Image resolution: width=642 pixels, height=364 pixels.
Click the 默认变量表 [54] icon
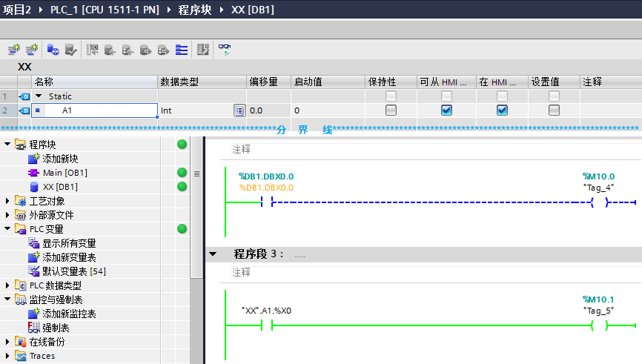(x=33, y=271)
